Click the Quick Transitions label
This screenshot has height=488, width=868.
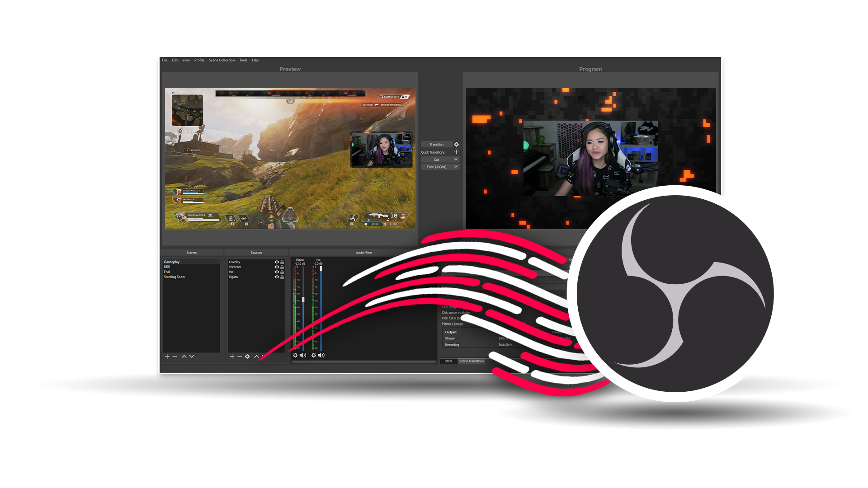(433, 152)
